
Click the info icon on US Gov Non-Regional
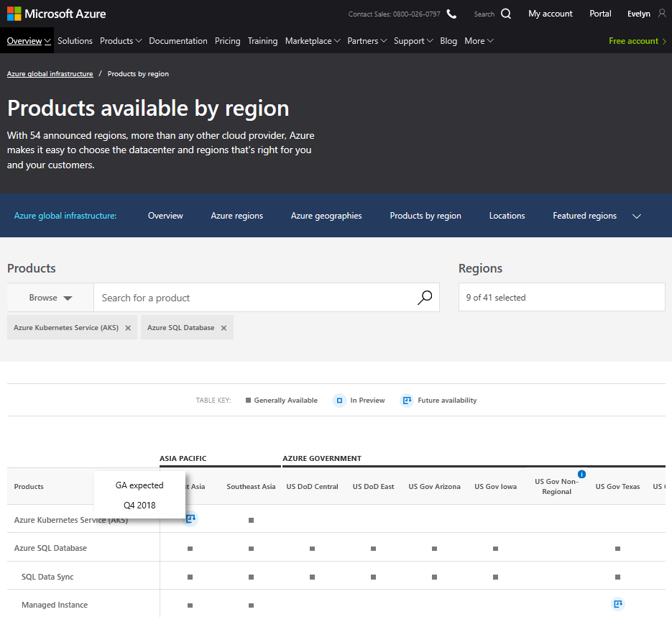pos(581,474)
